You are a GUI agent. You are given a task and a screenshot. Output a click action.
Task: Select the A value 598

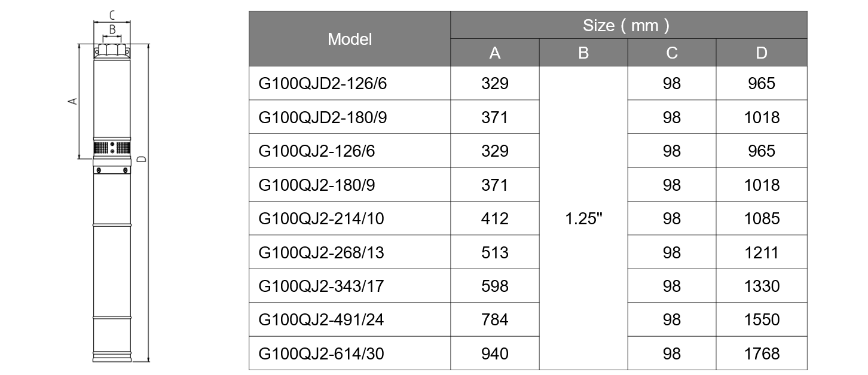495,286
